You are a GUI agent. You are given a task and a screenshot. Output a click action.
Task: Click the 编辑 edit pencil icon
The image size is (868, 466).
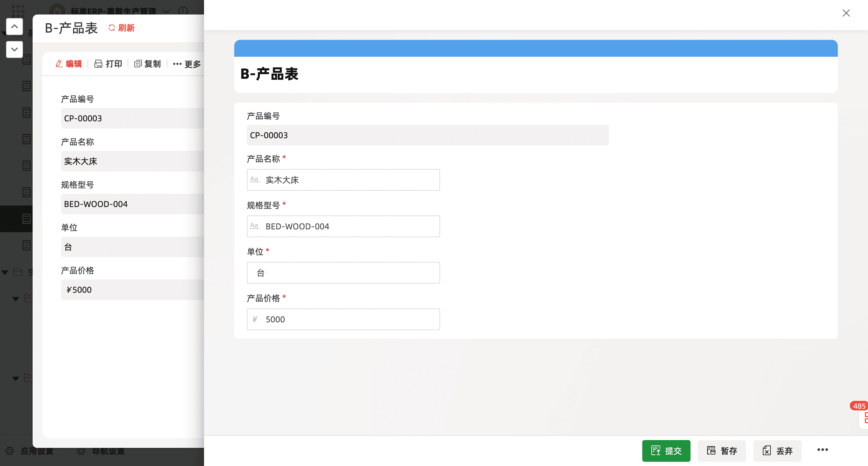(x=59, y=64)
